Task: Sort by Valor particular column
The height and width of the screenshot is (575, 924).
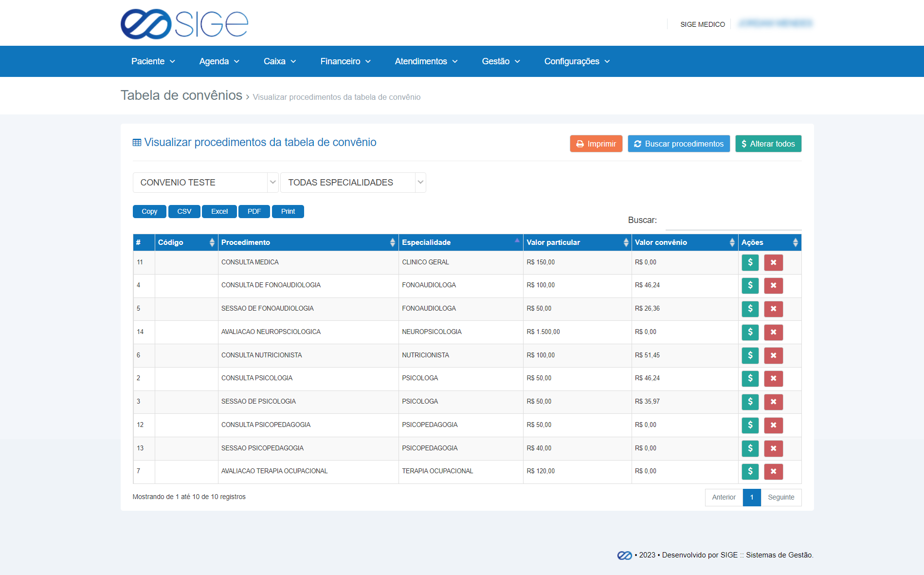Action: pos(578,242)
